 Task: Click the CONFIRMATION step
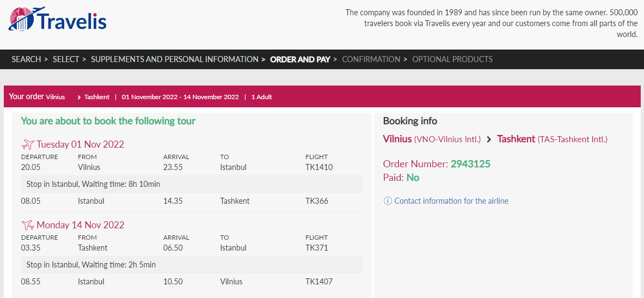371,59
